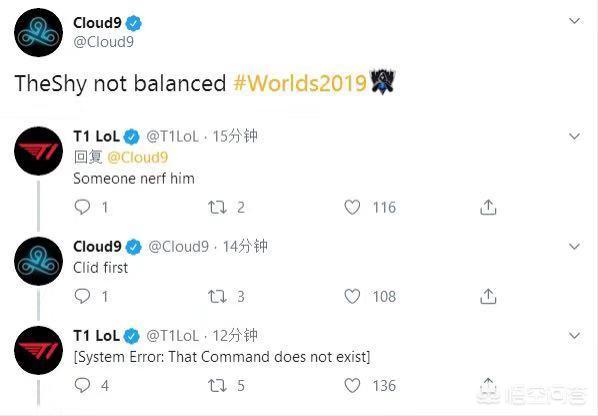Open T1 LoL avatar on "Someone nerf him"
The height and width of the screenshot is (416, 598).
[38, 151]
